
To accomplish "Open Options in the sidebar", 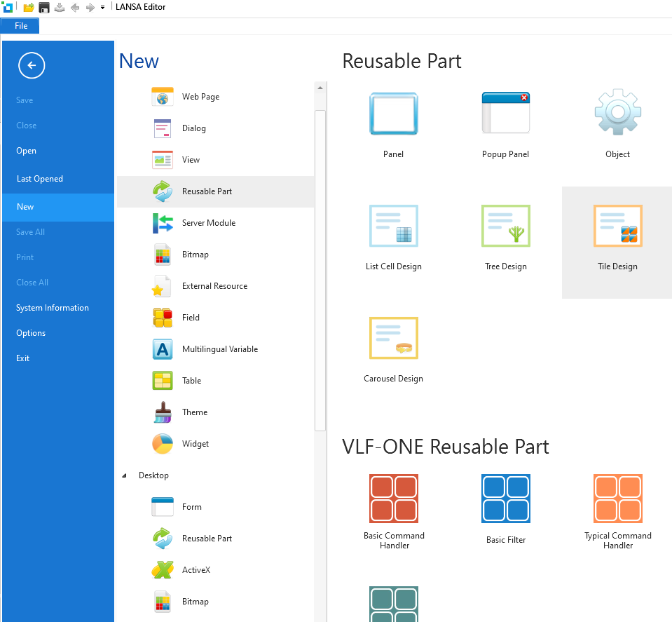I will [x=31, y=333].
